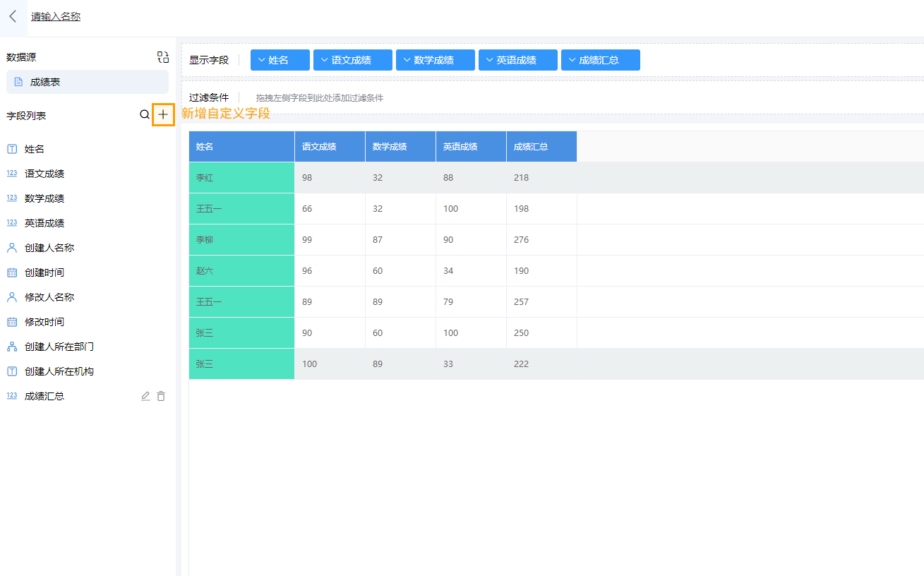Click the data relationship icon beside 数据源

click(162, 57)
